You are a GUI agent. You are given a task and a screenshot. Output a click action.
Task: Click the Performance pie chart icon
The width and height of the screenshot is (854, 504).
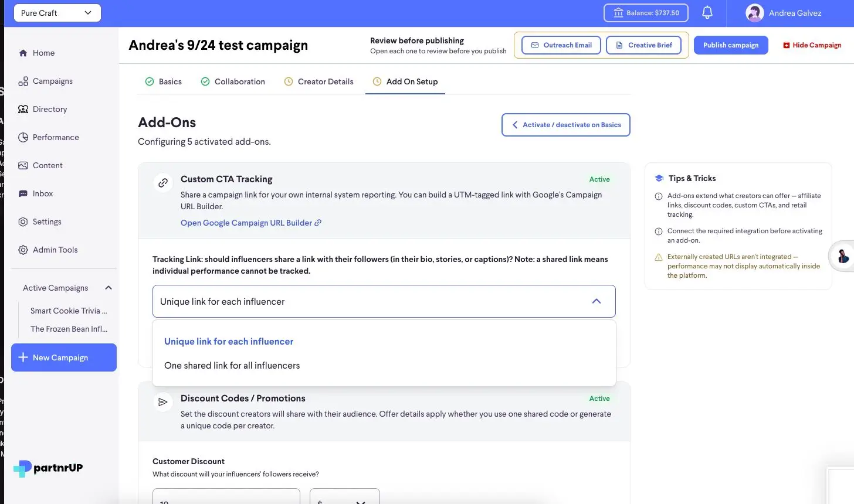[x=23, y=137]
